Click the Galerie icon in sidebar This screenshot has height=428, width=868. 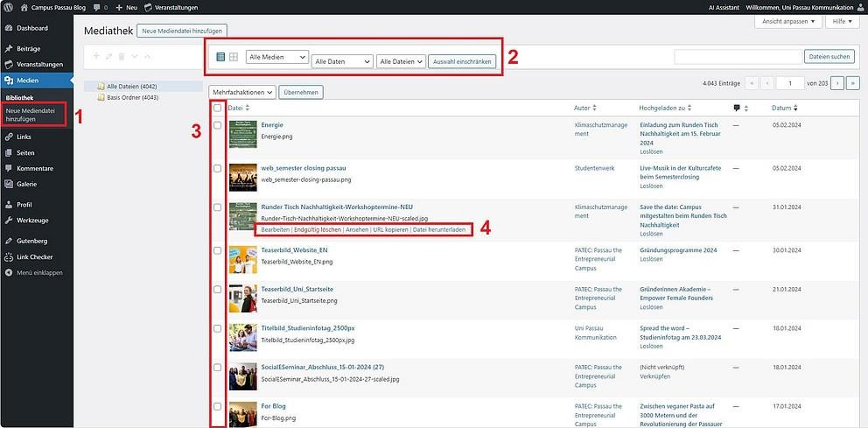[x=8, y=184]
